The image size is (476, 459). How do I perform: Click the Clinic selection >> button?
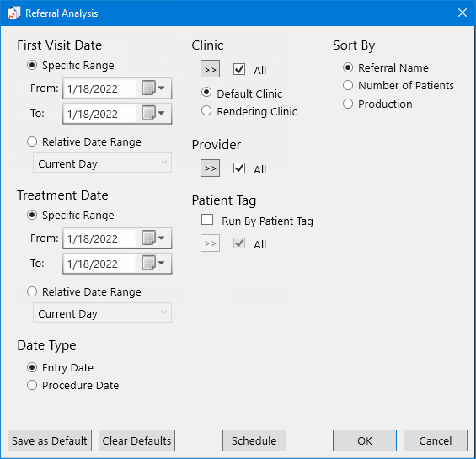tap(210, 69)
